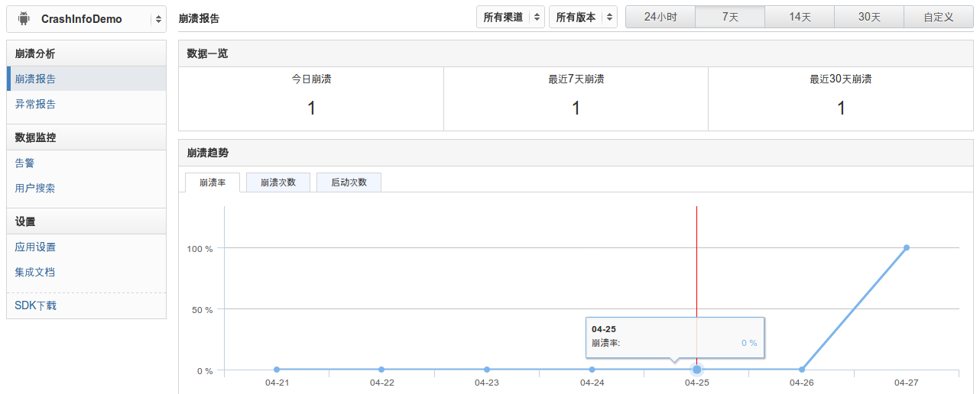Click the 数据监控 sidebar section header

[86, 137]
